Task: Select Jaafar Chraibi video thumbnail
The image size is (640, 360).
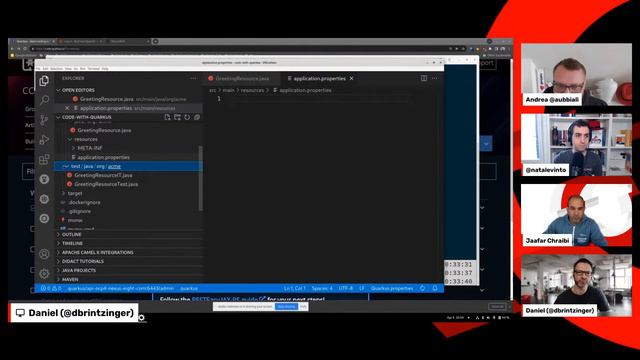Action: pos(576,215)
